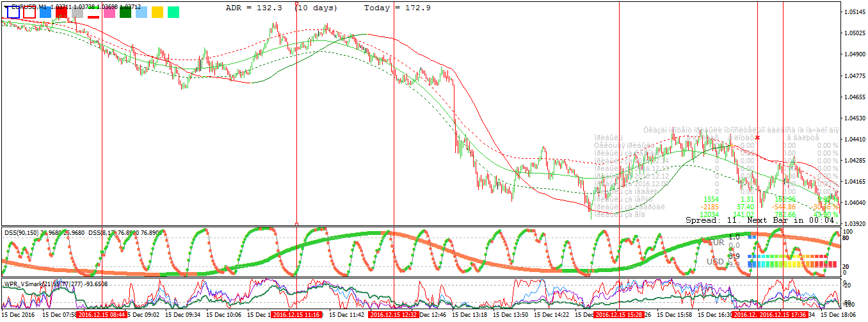Click the blue outlined square button
Image resolution: width=868 pixels, height=322 pixels.
[x=12, y=12]
